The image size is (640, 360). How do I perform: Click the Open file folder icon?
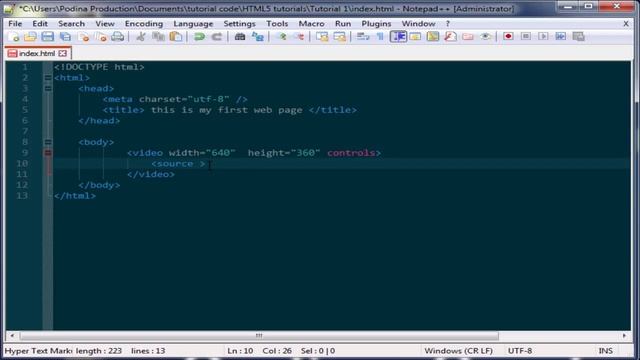click(30, 37)
